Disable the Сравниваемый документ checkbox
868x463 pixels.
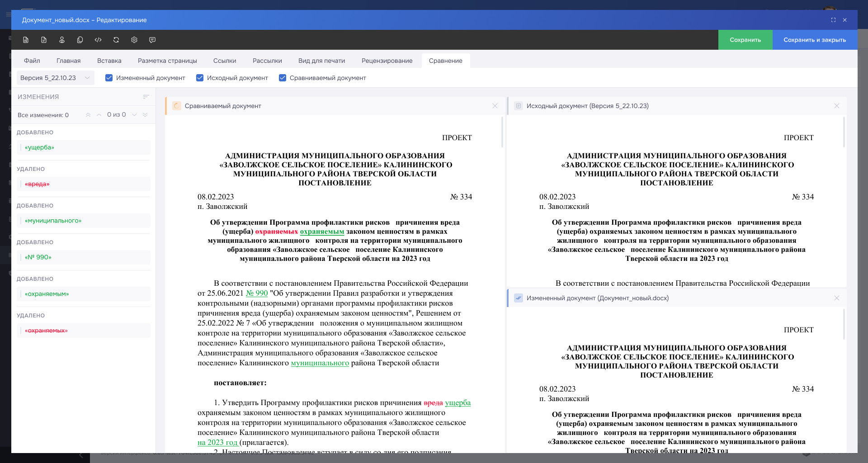tap(283, 78)
